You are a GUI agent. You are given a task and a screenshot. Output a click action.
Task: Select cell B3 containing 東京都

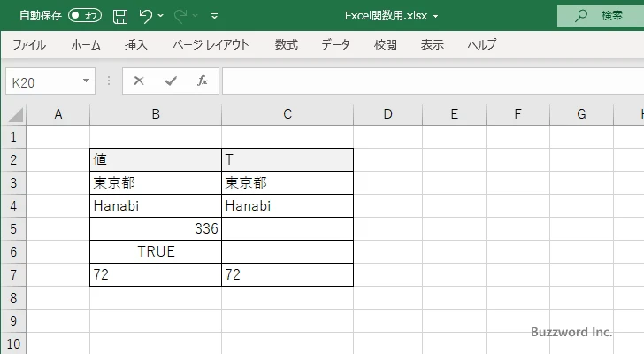(x=156, y=182)
